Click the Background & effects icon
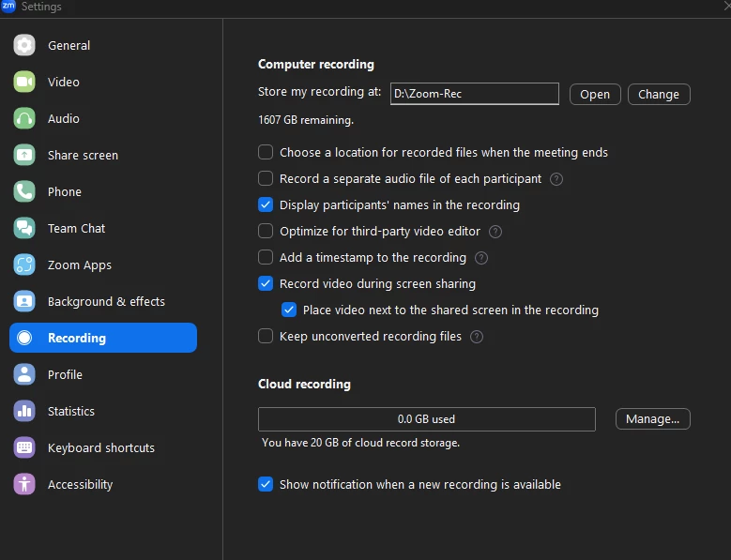The height and width of the screenshot is (560, 731). tap(24, 301)
